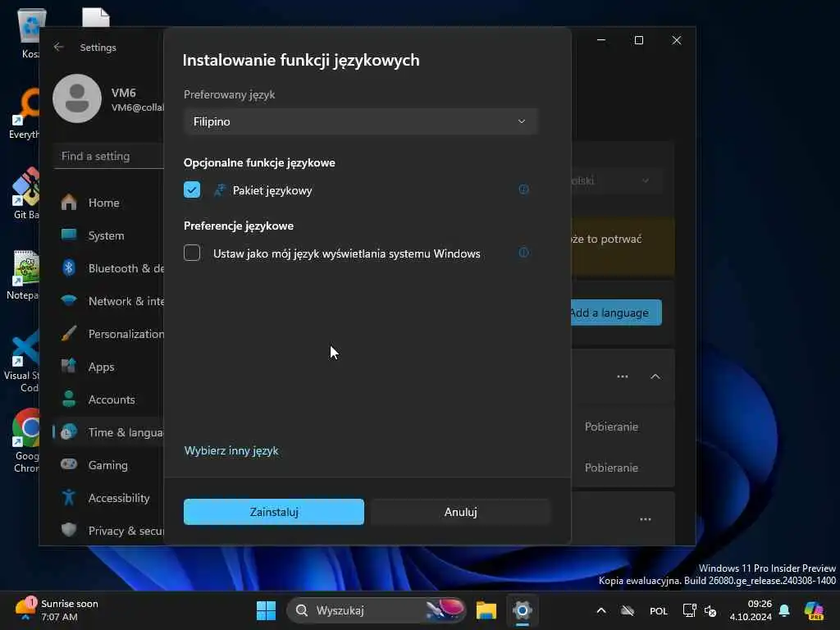Click the network display tray icon
840x630 pixels.
point(689,610)
